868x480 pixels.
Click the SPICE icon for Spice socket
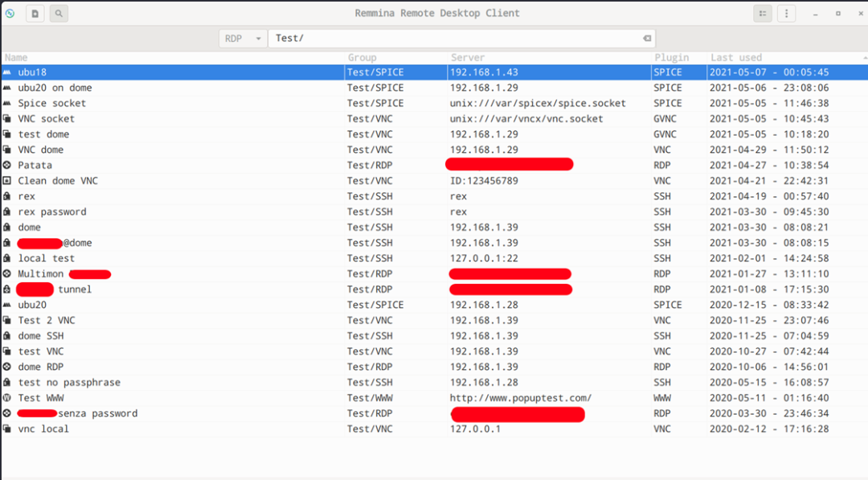point(7,103)
